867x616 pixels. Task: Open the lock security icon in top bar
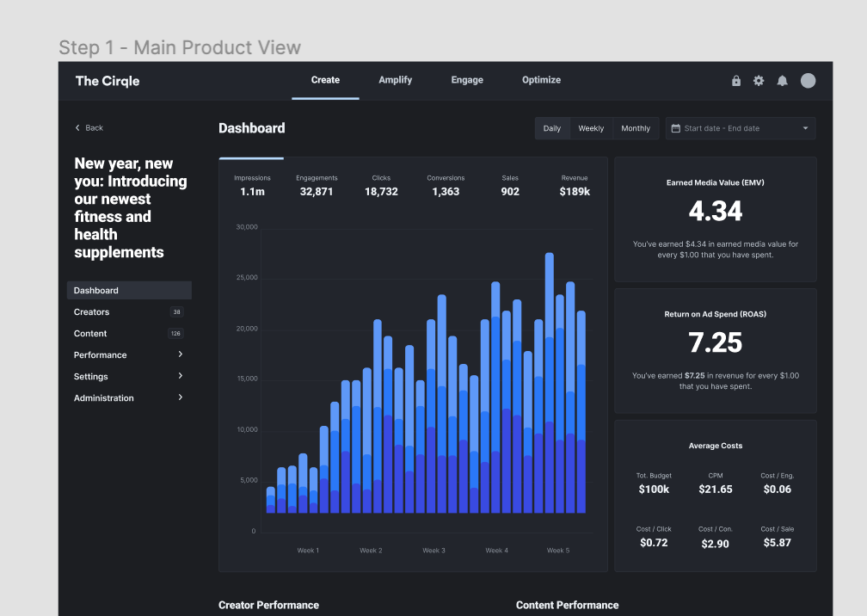tap(736, 80)
